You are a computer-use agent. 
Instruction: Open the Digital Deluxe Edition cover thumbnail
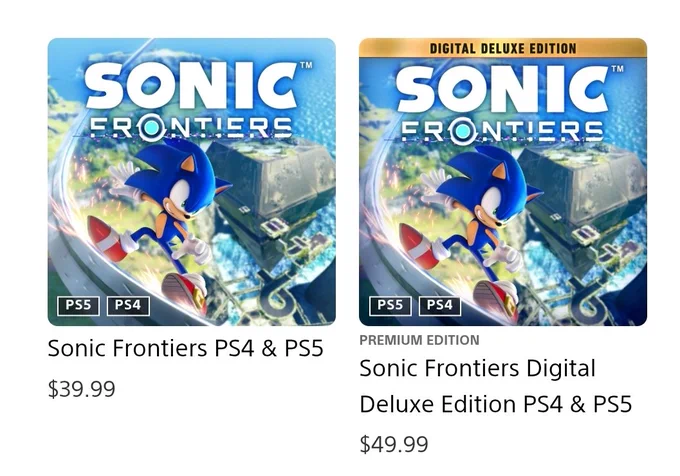click(x=503, y=182)
